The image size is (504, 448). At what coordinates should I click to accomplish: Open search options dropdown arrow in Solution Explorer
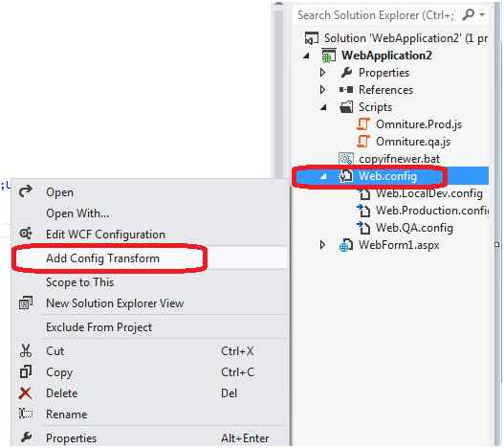point(482,14)
